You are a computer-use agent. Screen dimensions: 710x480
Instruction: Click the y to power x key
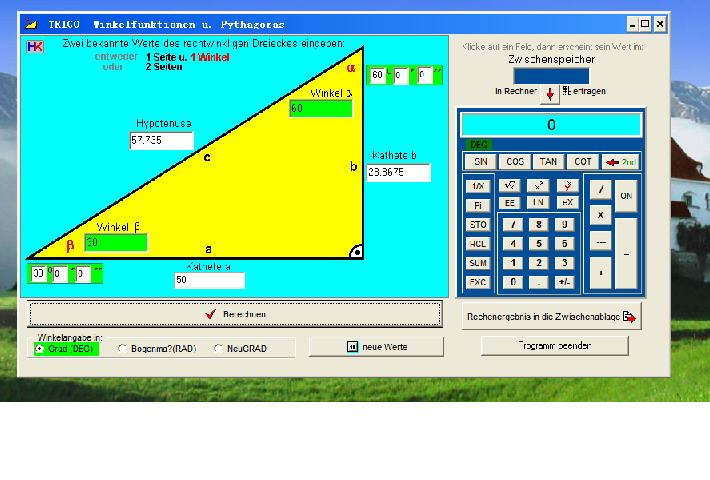click(x=567, y=185)
